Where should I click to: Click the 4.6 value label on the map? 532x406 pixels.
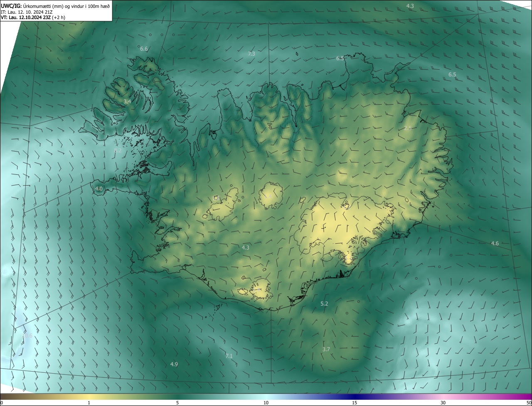[495, 243]
